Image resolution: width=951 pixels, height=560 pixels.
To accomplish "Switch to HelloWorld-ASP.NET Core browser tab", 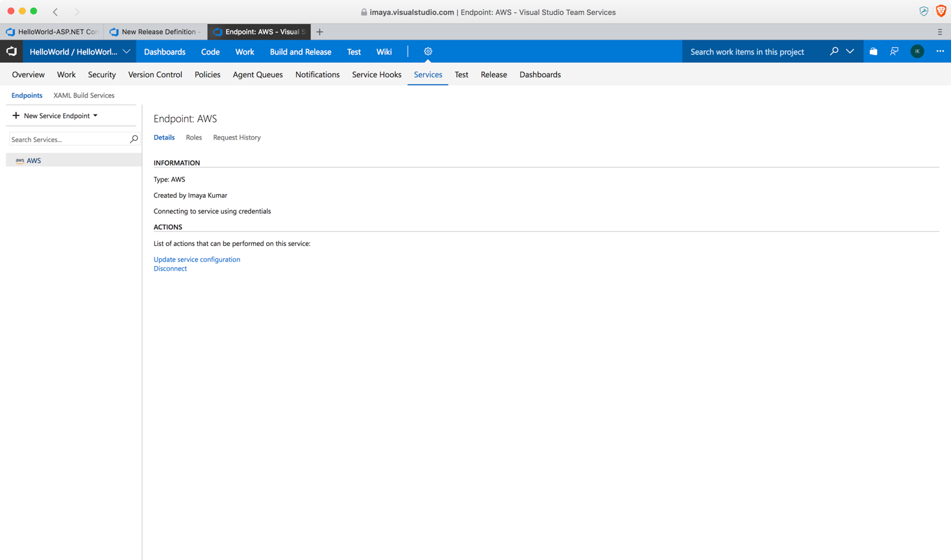I will coord(52,32).
